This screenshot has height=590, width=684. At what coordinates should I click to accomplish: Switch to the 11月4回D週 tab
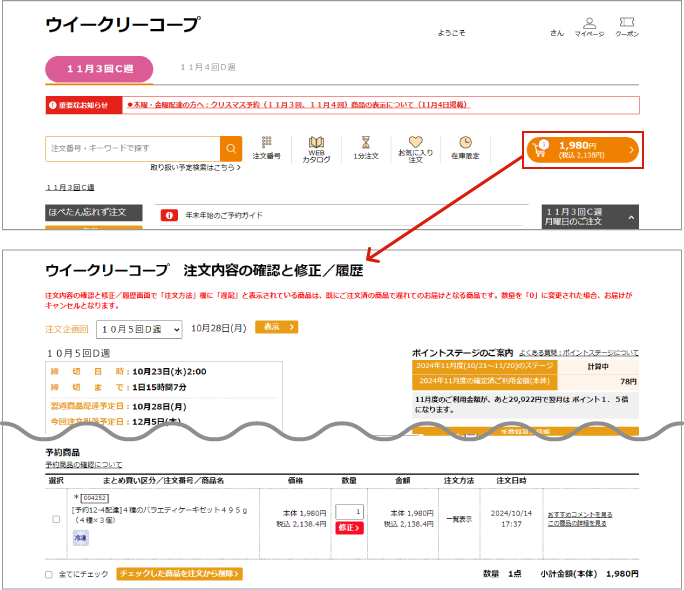point(208,67)
